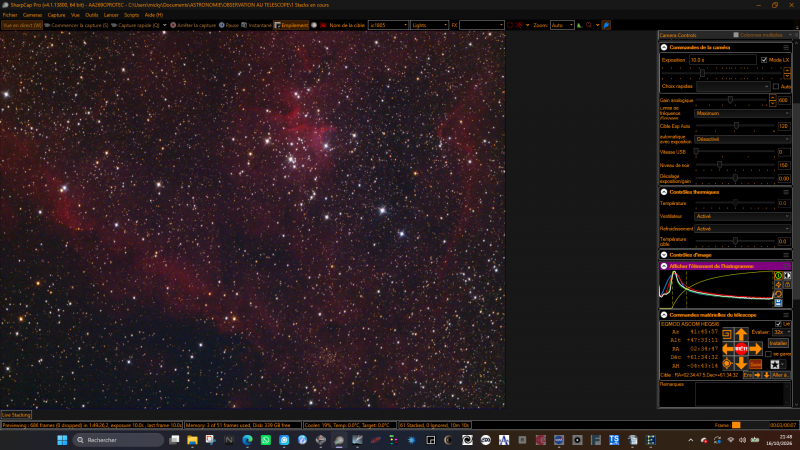This screenshot has height=450, width=800.
Task: Click the histogram lock icon
Action: [x=787, y=285]
